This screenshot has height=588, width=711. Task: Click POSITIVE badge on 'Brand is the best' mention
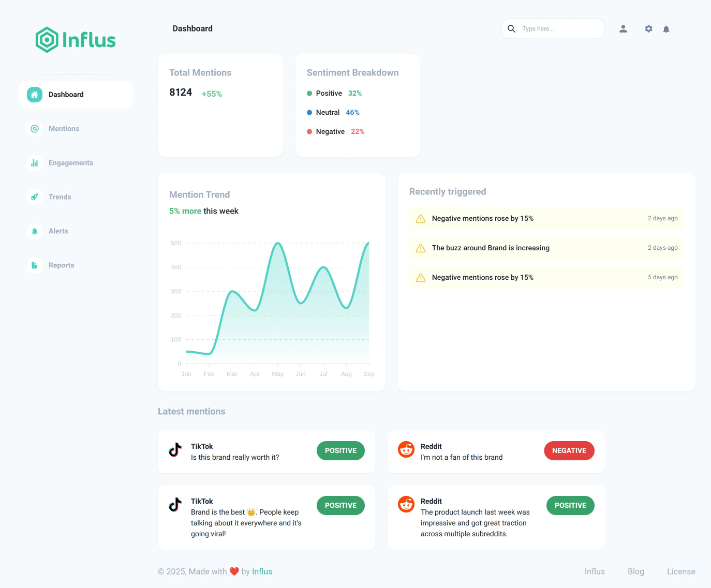(x=340, y=505)
